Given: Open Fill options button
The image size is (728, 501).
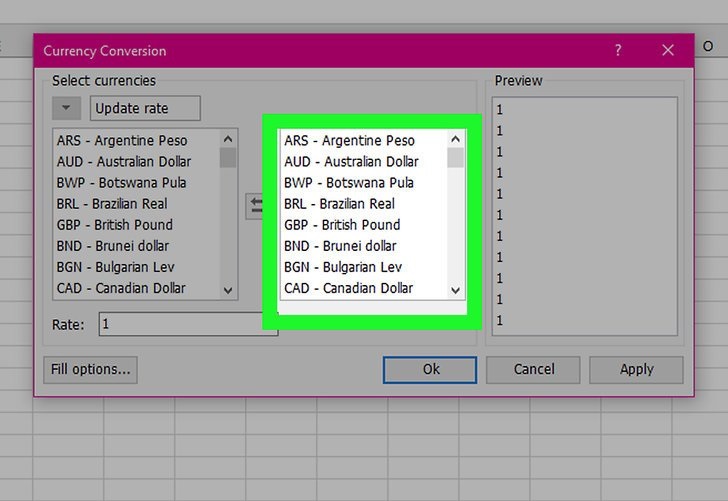Looking at the screenshot, I should coord(91,370).
